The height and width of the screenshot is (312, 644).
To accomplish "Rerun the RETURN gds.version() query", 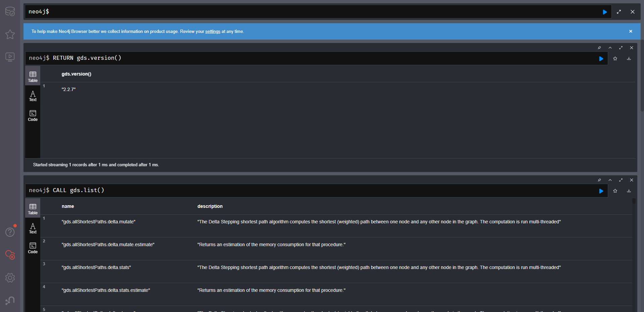I will pos(601,59).
